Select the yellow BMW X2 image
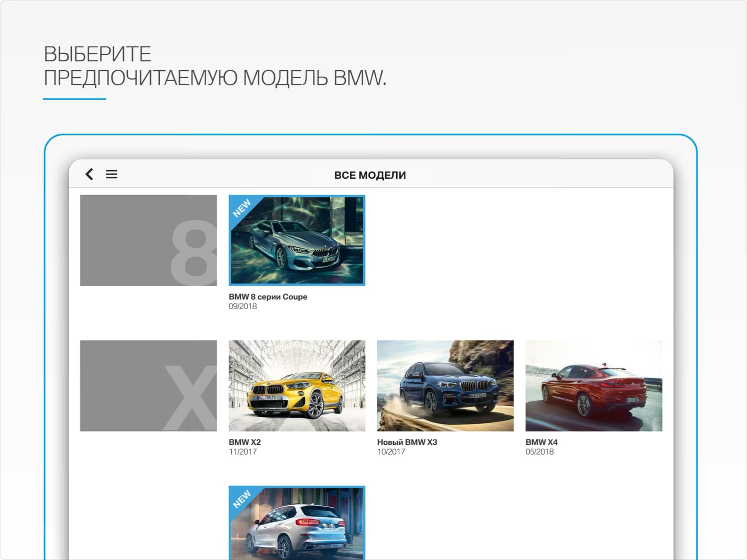 [x=297, y=384]
